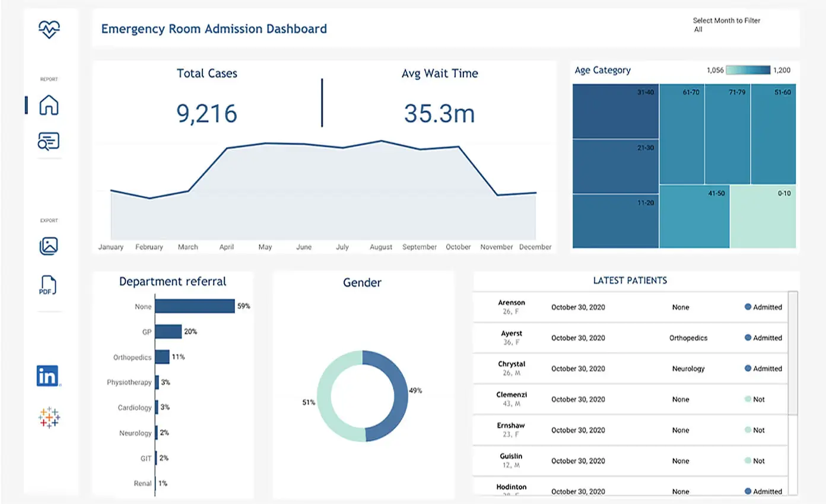Export dashboard as image icon
This screenshot has height=504, width=826.
[49, 245]
